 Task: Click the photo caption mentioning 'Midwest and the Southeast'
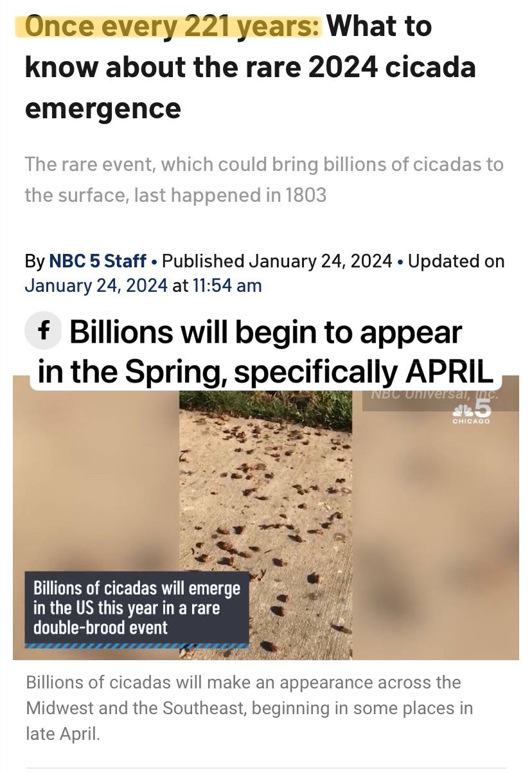250,708
